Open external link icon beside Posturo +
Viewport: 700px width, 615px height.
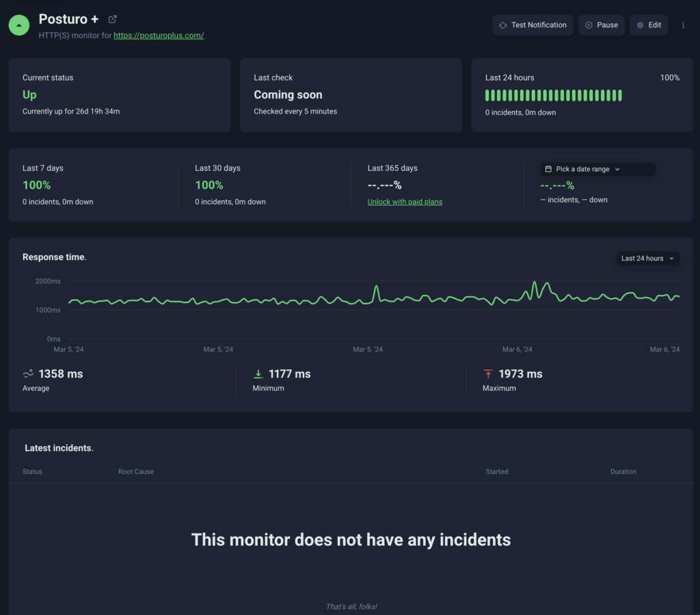[113, 19]
